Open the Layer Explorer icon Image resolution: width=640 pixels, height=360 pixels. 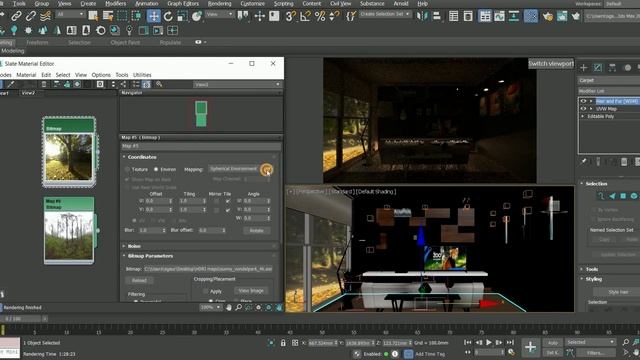coord(468,16)
